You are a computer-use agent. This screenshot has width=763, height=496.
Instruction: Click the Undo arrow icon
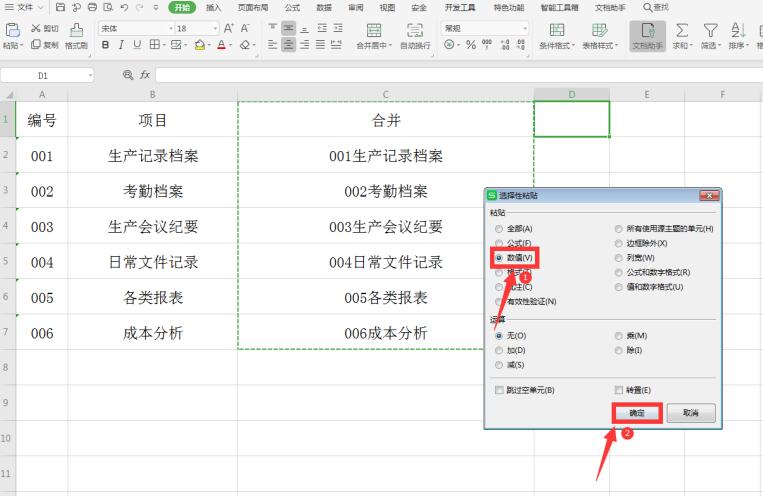[124, 7]
